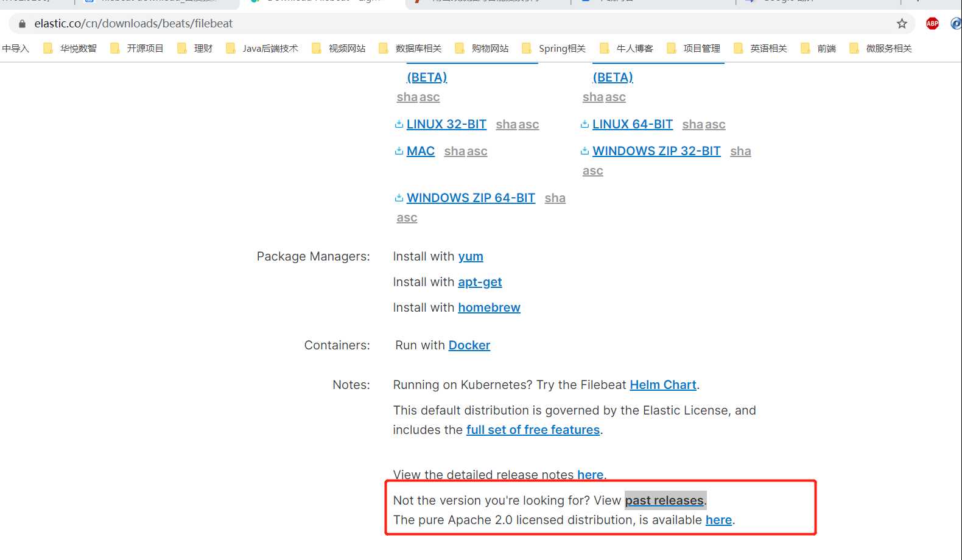Open the 项目管理 bookmark folder
The image size is (962, 560).
[x=693, y=48]
